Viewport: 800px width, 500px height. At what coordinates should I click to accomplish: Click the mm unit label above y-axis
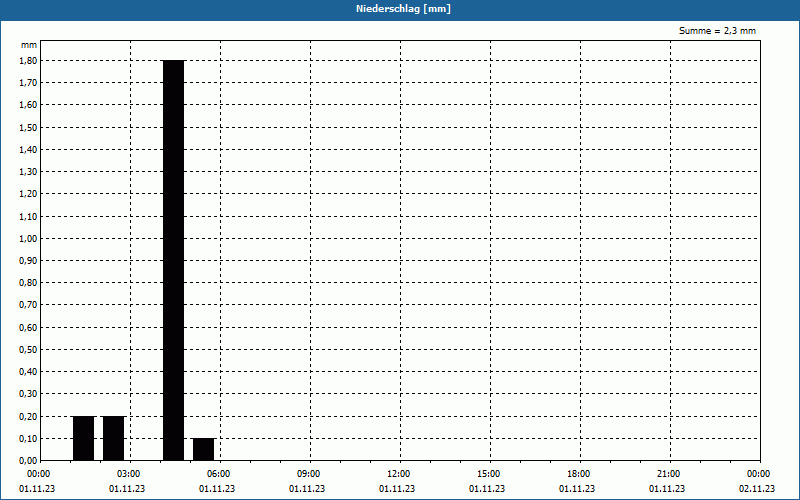(x=29, y=45)
